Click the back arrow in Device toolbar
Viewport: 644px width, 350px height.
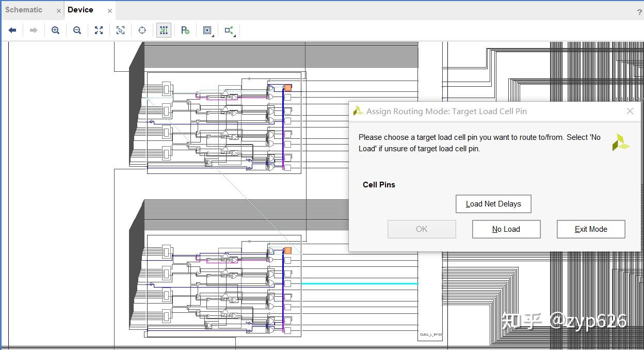point(12,30)
